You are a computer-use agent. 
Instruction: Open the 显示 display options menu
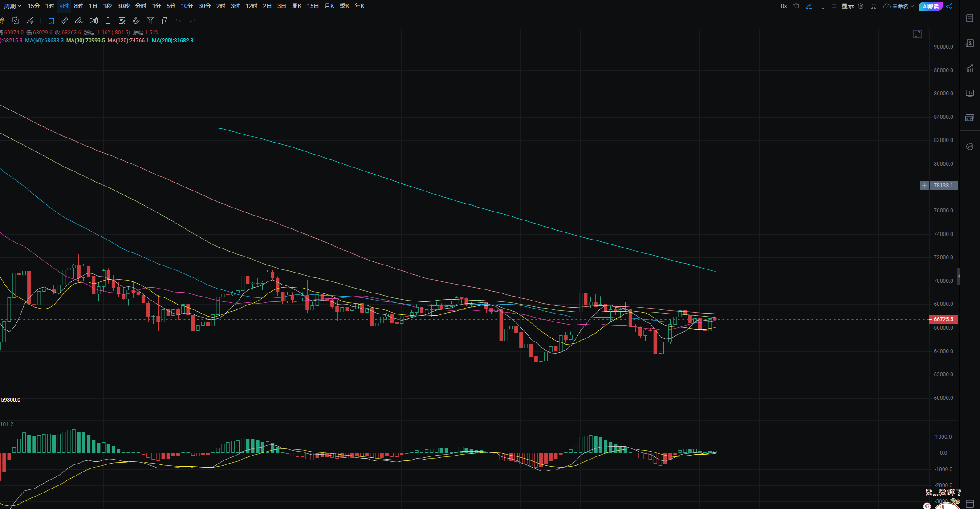click(x=847, y=6)
